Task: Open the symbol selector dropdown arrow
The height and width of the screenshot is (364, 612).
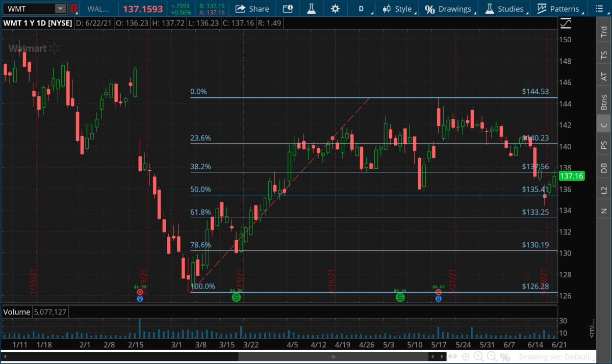Action: click(61, 9)
